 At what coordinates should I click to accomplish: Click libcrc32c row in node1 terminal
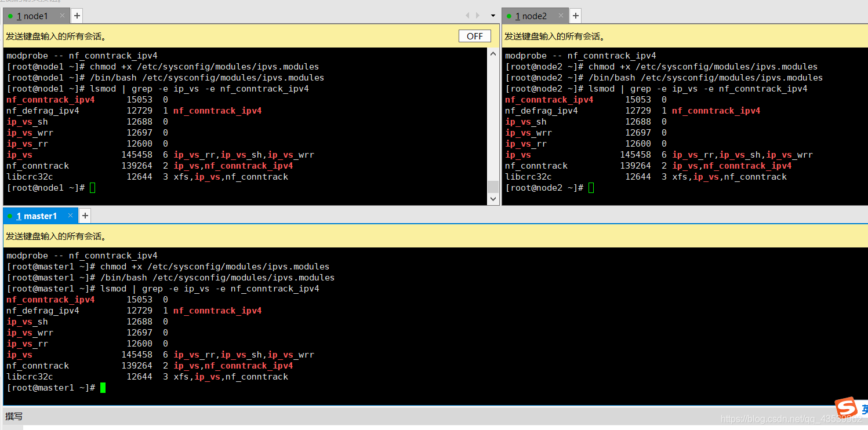point(147,177)
